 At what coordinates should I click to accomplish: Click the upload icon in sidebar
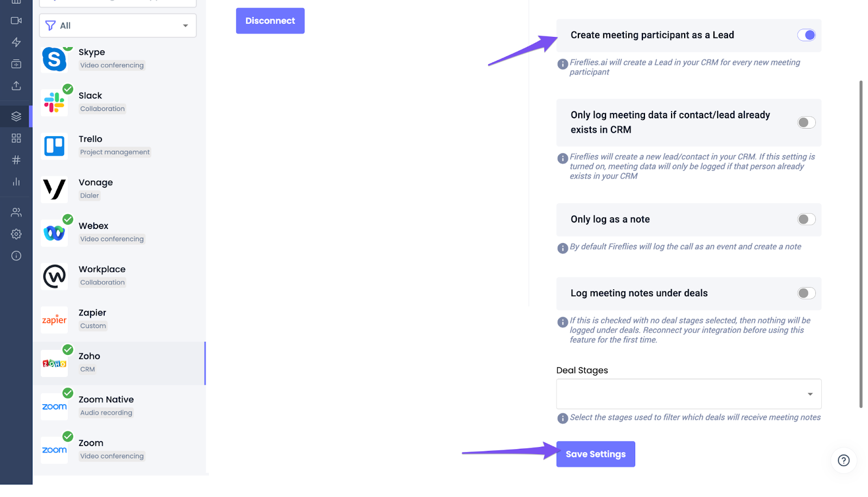coord(16,86)
